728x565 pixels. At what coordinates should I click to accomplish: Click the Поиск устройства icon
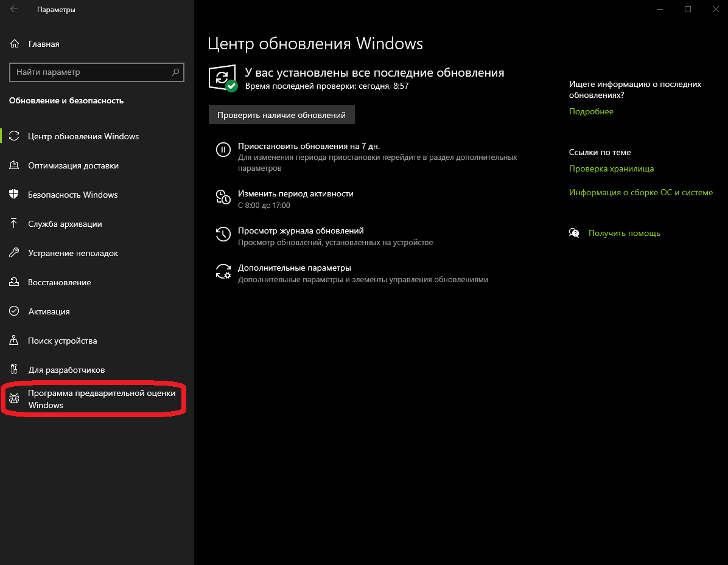click(x=14, y=341)
